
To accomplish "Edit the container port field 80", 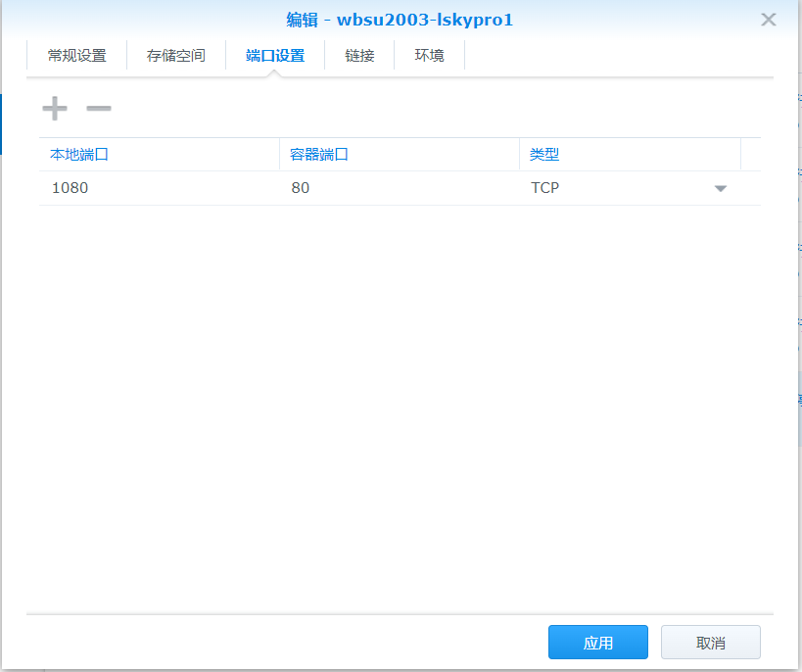I will pyautogui.click(x=301, y=188).
